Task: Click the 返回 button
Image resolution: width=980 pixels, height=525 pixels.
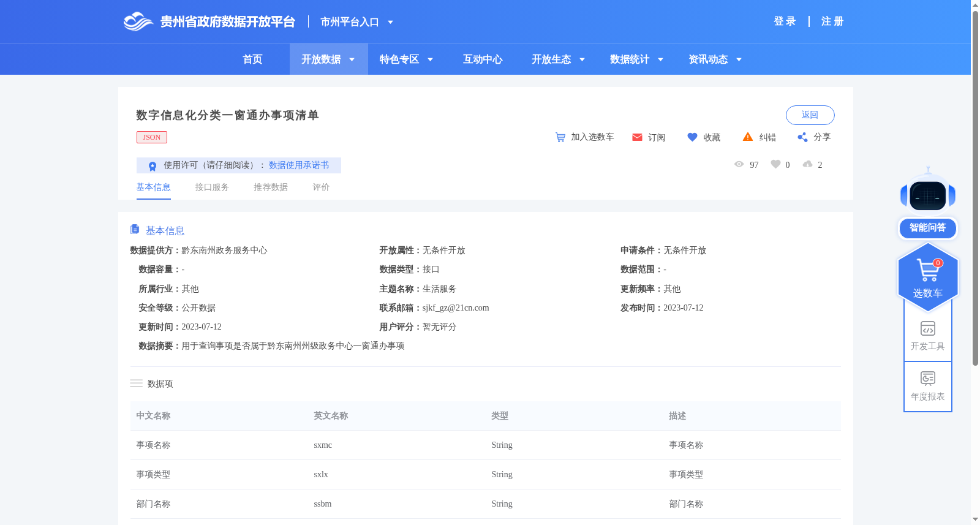Action: click(x=810, y=115)
